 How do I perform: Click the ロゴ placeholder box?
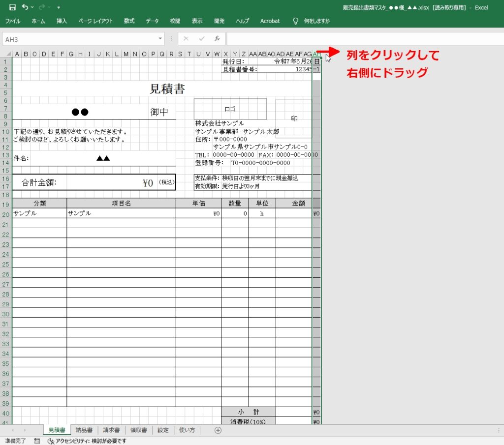(x=230, y=109)
